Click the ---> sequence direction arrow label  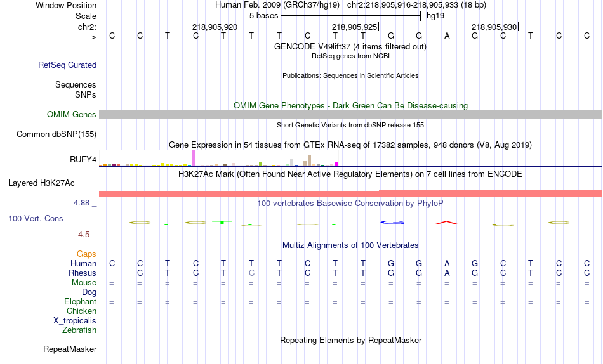tap(89, 37)
